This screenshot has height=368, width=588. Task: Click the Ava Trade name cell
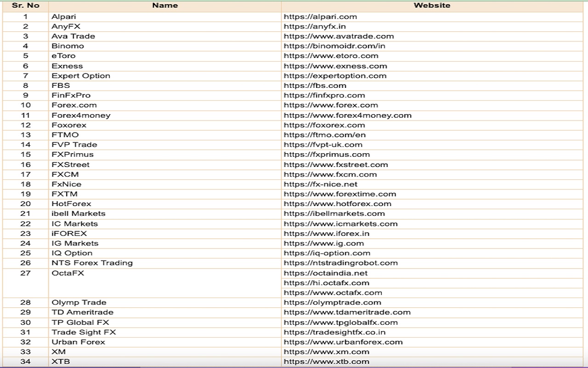tap(165, 36)
